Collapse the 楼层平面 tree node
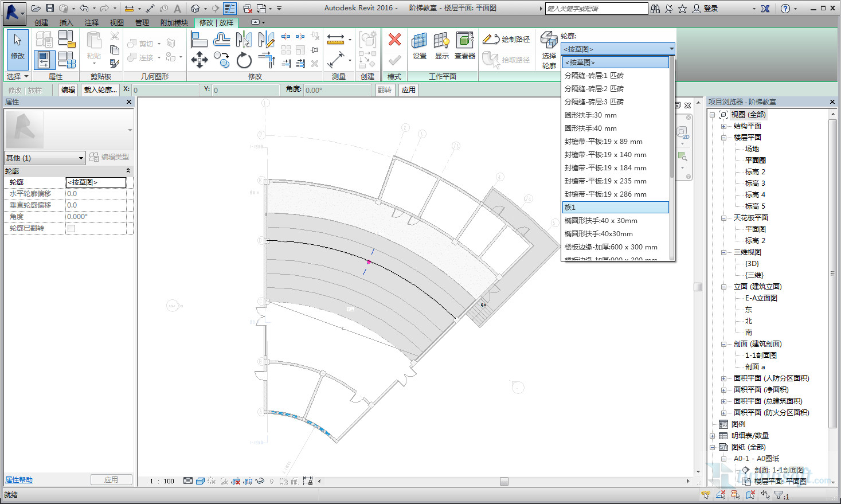 (723, 138)
